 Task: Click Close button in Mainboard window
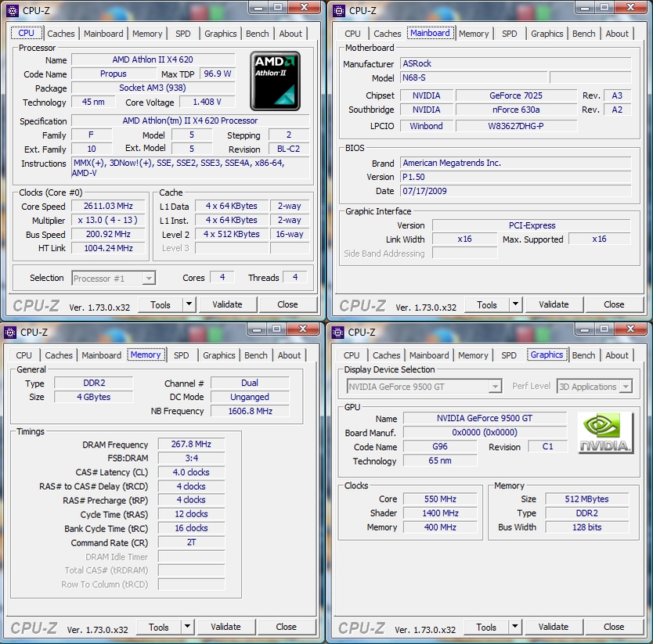615,304
